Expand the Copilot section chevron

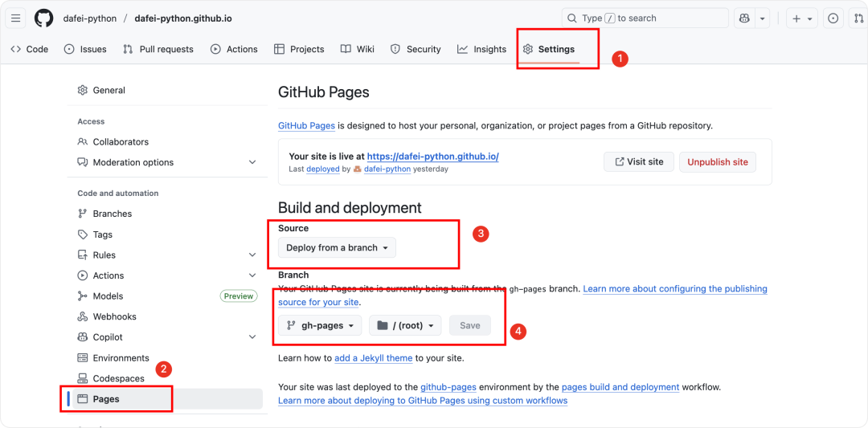(x=252, y=336)
